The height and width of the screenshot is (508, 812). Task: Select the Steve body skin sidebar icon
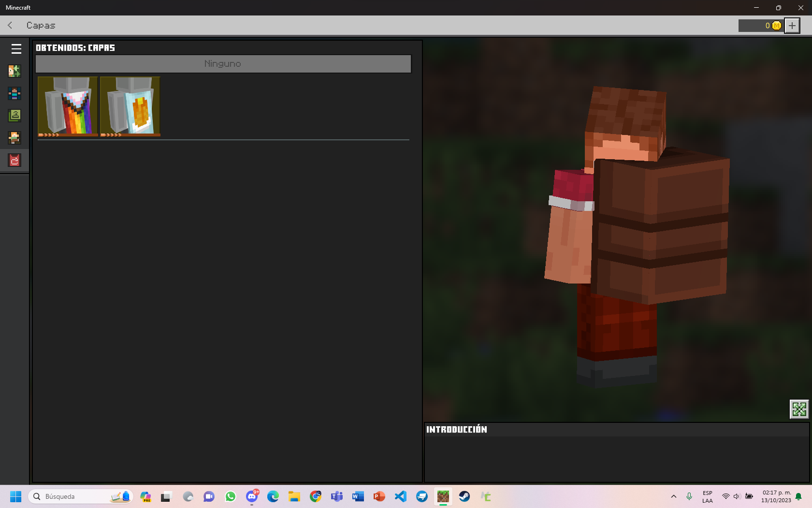(14, 93)
